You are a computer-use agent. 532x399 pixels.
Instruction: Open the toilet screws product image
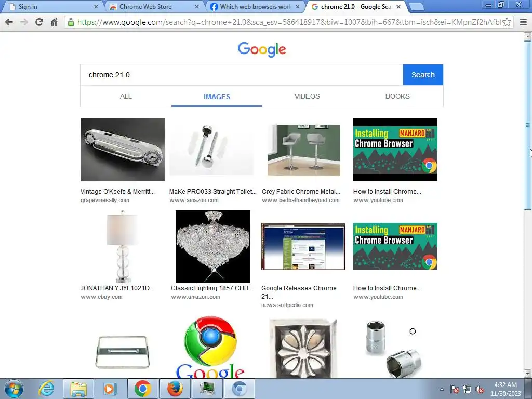pos(211,150)
